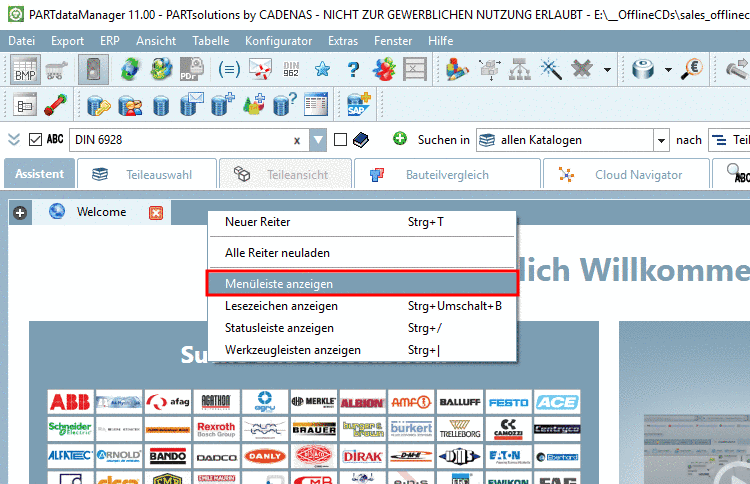Click the colorful people group icon

coord(384,69)
